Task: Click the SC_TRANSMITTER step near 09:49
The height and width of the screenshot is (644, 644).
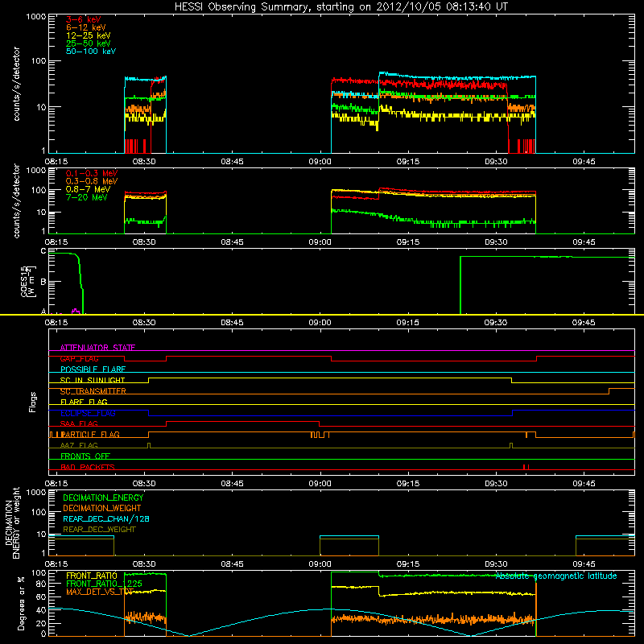Action: tap(609, 391)
